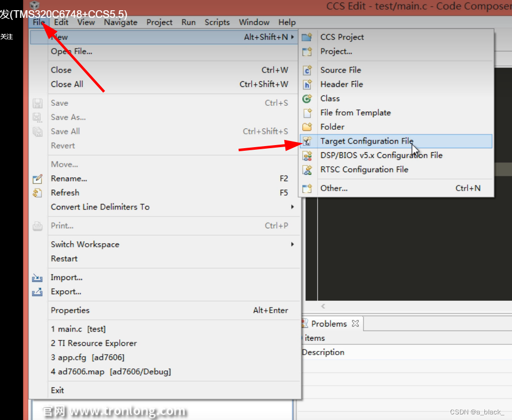Open recent 2 TI Resource Explorer
Screen dimensions: 512x420
click(x=165, y=343)
